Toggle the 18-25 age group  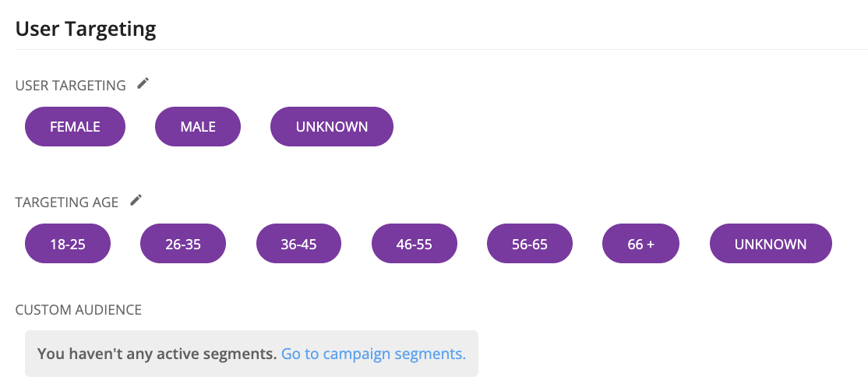(x=68, y=243)
